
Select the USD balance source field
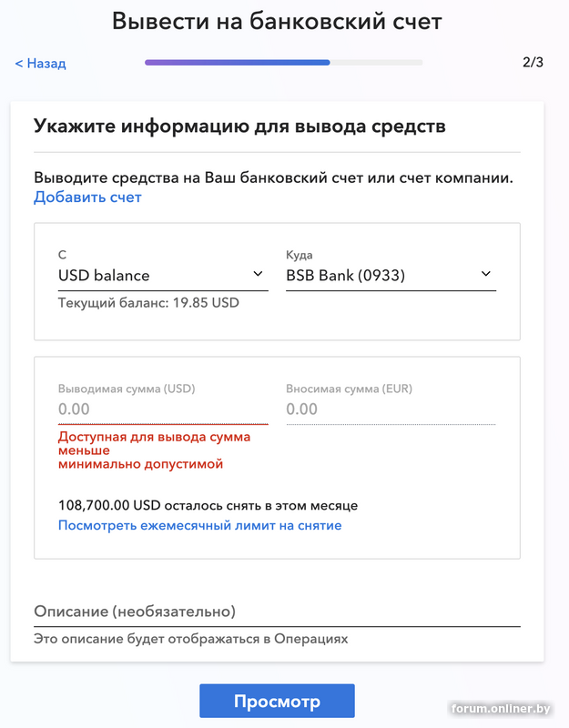point(163,276)
